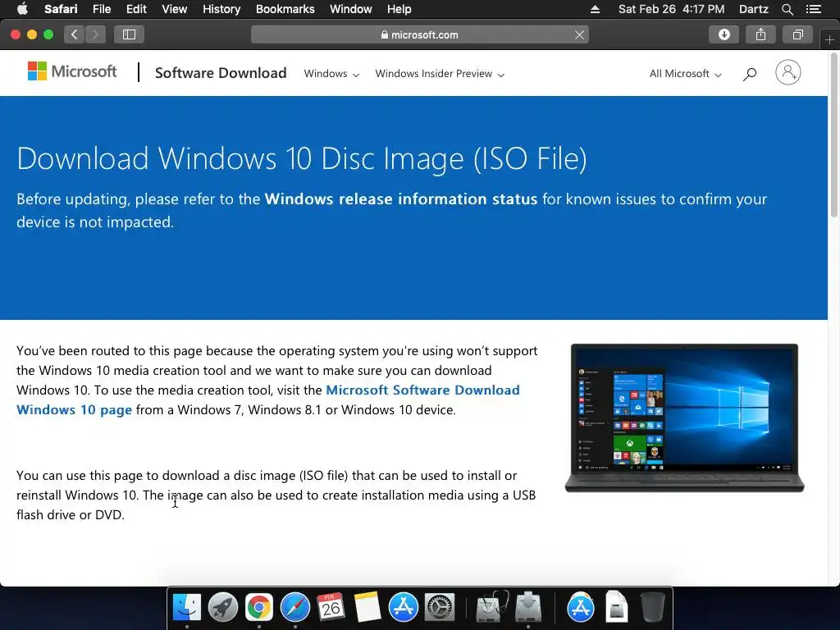Open the site search magnifier
840x630 pixels.
pyautogui.click(x=750, y=74)
